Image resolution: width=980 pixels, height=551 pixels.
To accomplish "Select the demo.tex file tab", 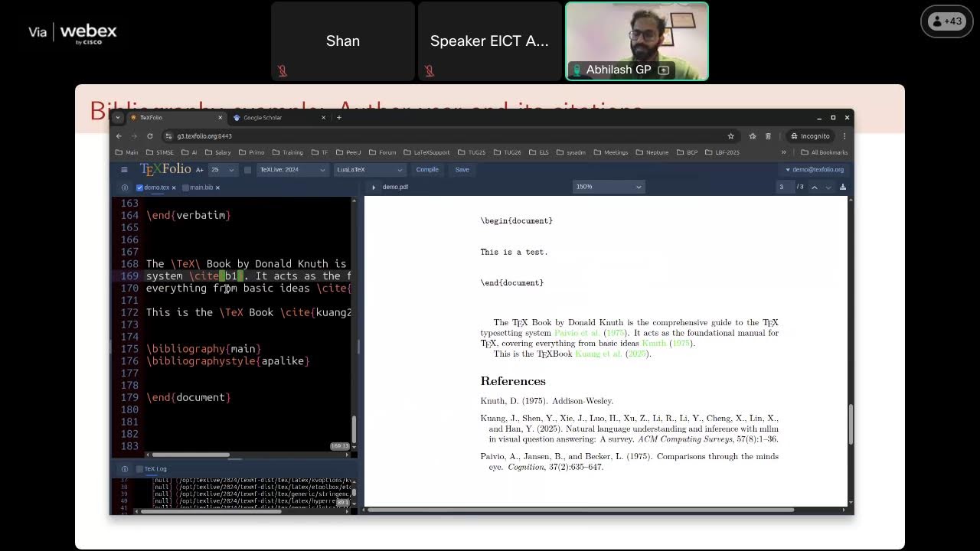I will point(157,187).
